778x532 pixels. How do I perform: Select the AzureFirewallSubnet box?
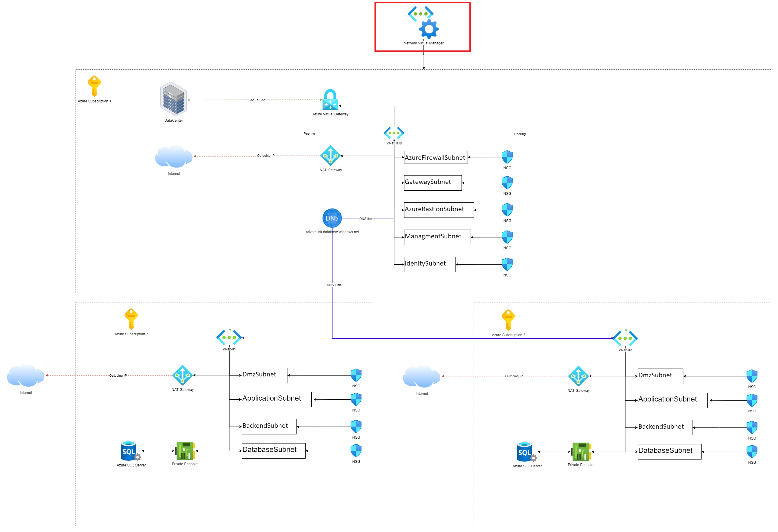[436, 157]
